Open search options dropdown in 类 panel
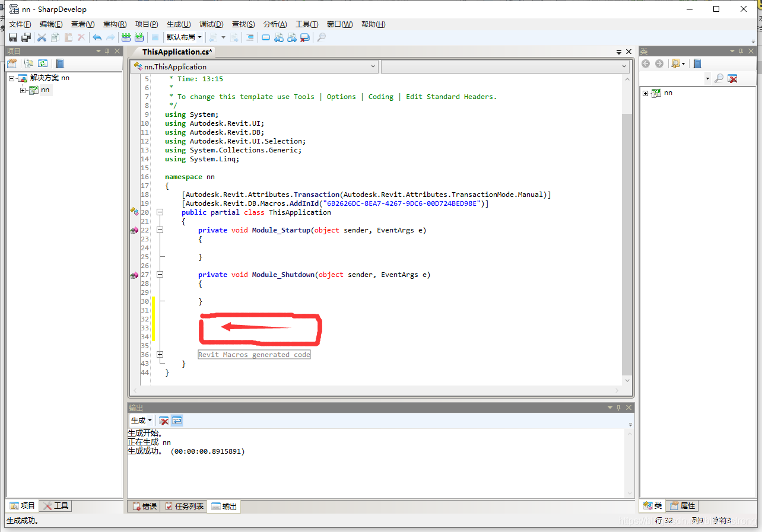Viewport: 762px width, 532px height. [x=678, y=63]
